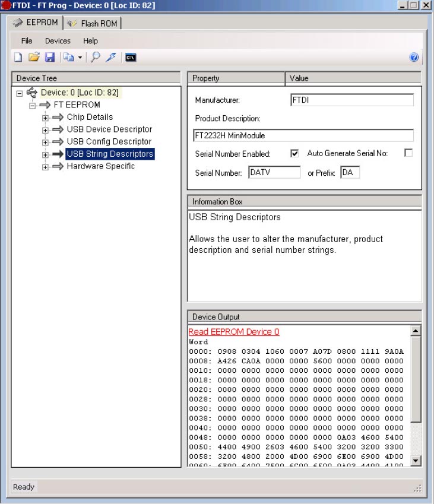Collapse the Device: 0 tree node
Screen dimensions: 434x504
[x=20, y=94]
